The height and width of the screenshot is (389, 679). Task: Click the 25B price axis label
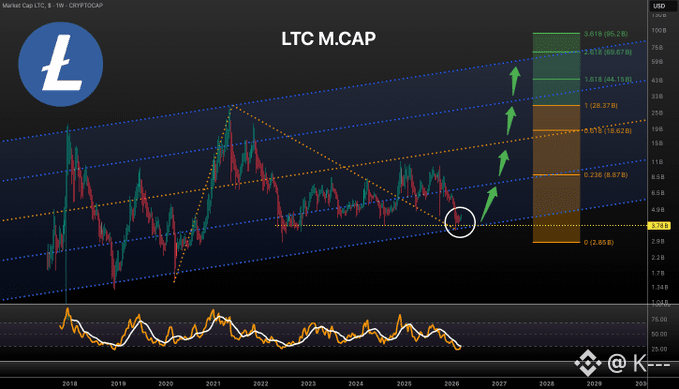click(x=657, y=113)
